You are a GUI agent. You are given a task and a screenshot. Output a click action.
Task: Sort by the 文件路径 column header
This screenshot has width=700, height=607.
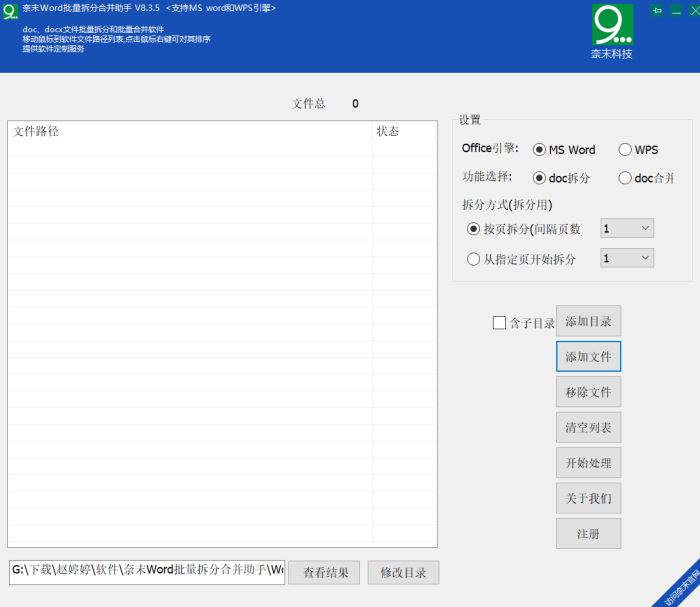point(190,131)
